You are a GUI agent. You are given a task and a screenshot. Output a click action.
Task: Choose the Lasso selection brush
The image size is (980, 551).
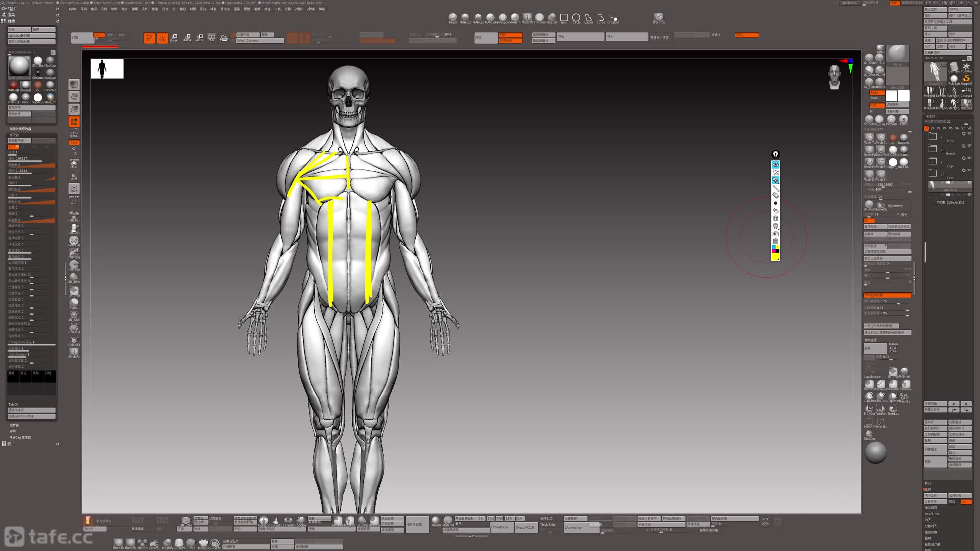pyautogui.click(x=588, y=18)
